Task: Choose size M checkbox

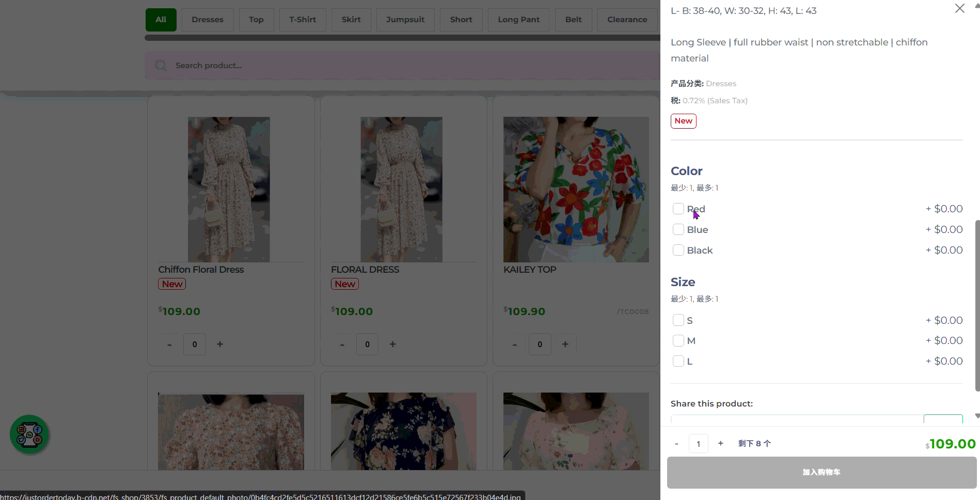Action: (678, 341)
